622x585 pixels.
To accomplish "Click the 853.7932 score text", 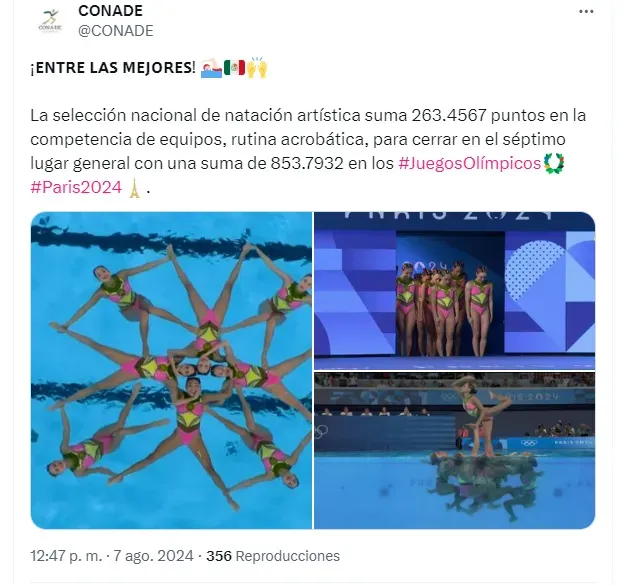I will pyautogui.click(x=307, y=163).
